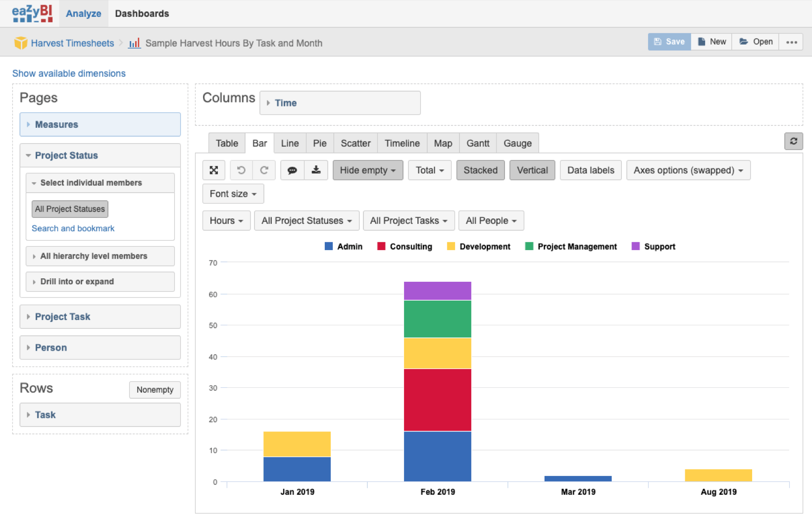Undo the last report change

(241, 170)
